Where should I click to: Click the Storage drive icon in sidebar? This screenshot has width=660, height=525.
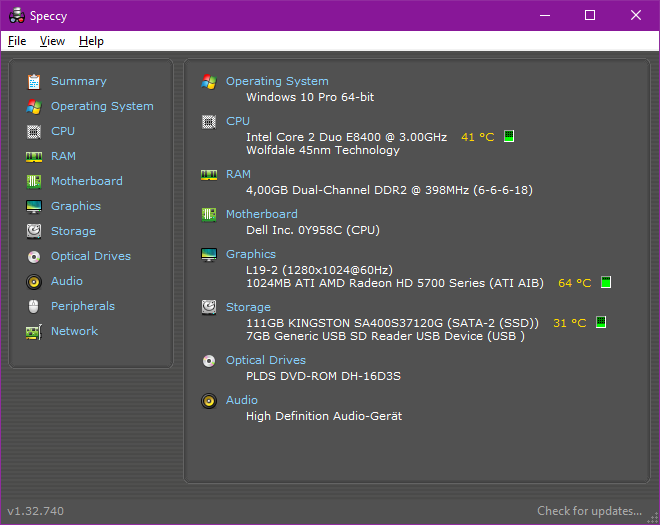point(34,231)
